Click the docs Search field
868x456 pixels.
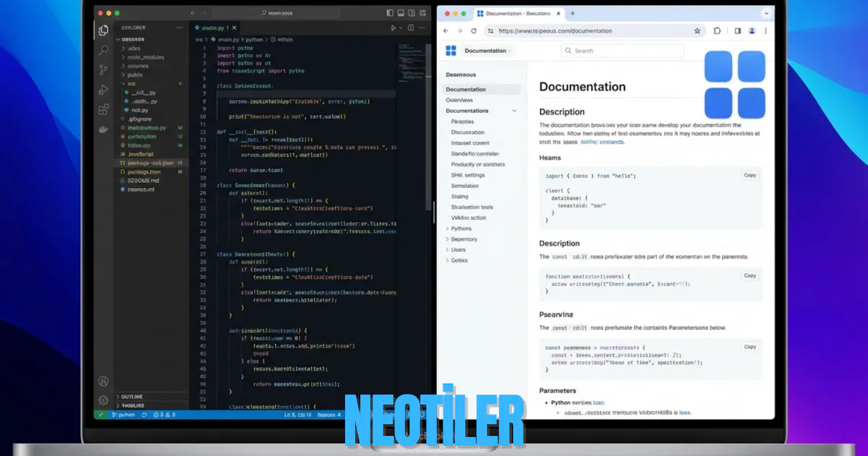623,51
